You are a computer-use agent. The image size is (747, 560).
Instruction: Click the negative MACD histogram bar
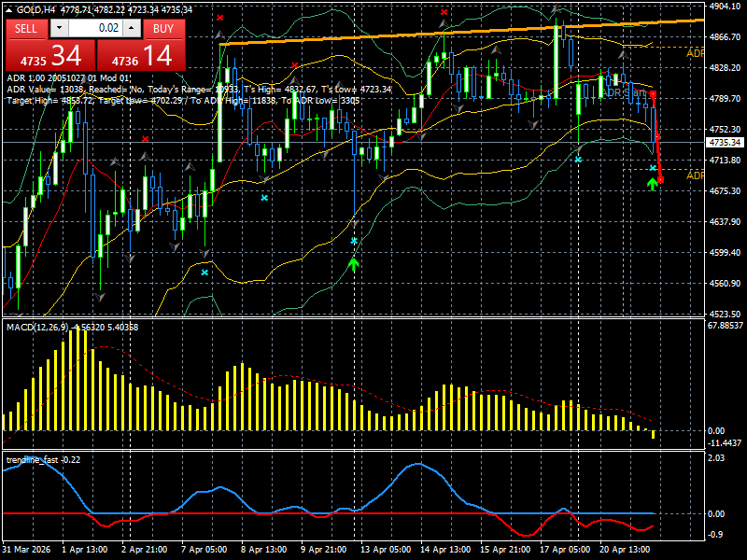653,434
